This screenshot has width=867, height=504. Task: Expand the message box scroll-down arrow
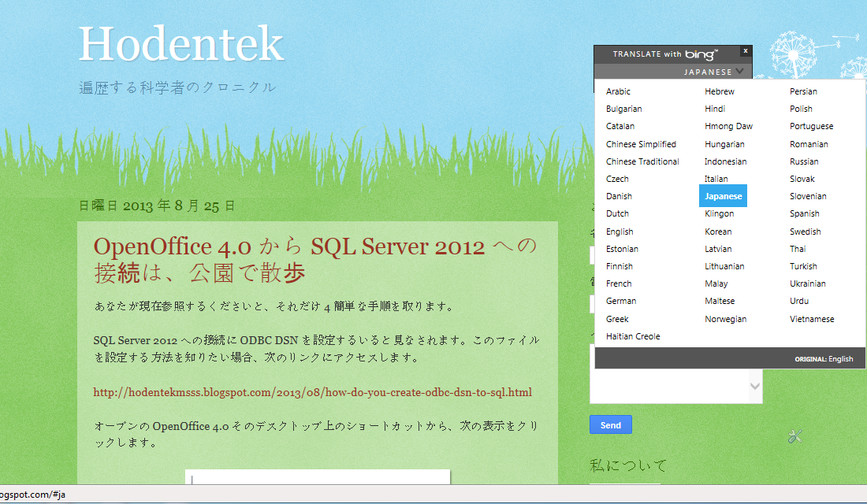(755, 387)
